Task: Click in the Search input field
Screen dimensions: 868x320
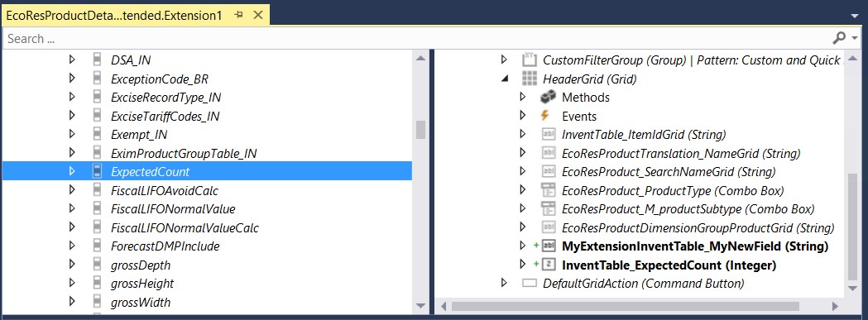Action: pyautogui.click(x=415, y=38)
